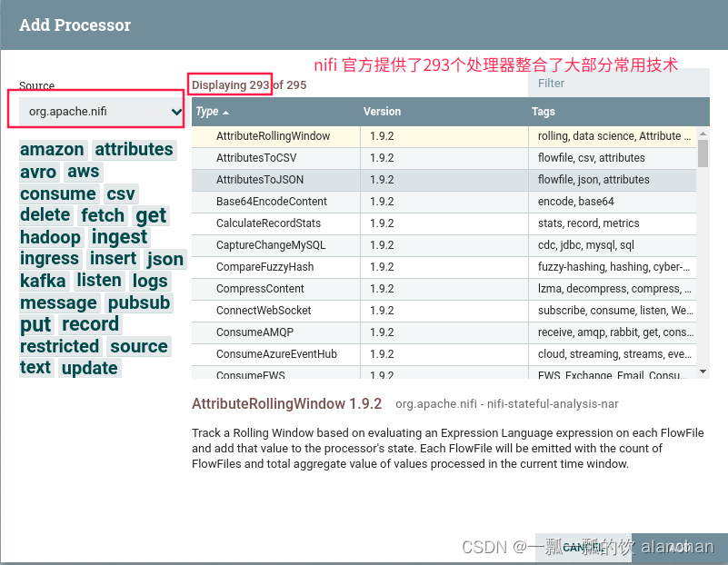Screen dimensions: 728x565
Task: Select the CaptureChangeMySQL processor row
Action: (x=444, y=245)
